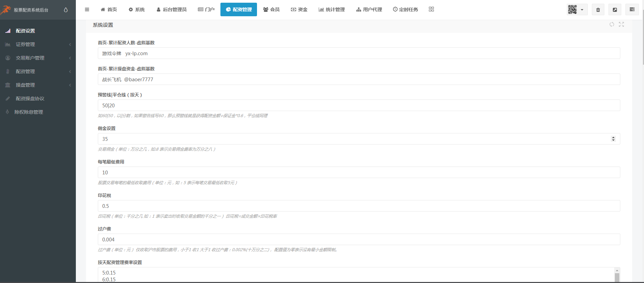This screenshot has width=644, height=283.
Task: Click chevron next to 交易账户管理
Action: pos(70,58)
